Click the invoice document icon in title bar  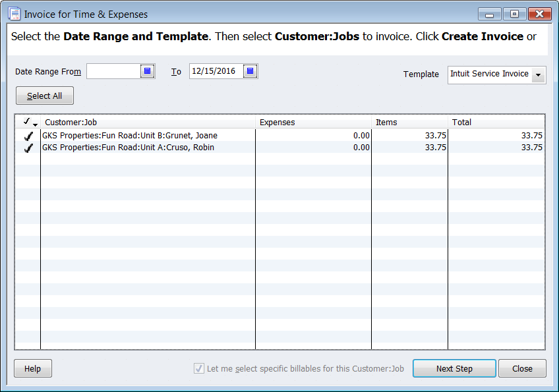(x=13, y=14)
